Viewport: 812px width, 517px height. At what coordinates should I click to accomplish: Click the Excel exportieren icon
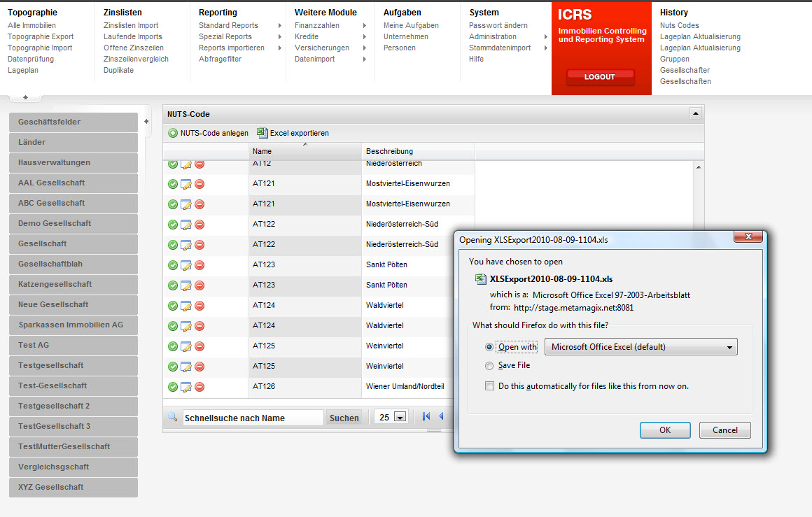click(262, 133)
